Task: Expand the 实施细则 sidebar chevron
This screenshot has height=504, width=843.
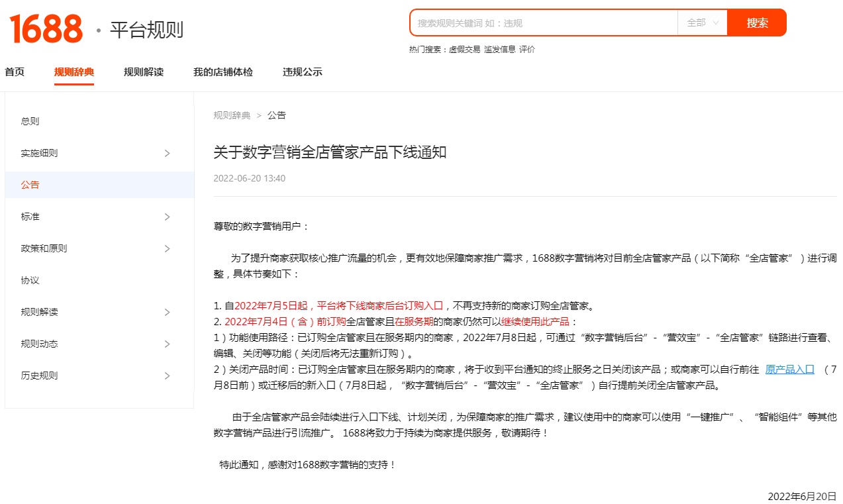Action: (x=167, y=153)
